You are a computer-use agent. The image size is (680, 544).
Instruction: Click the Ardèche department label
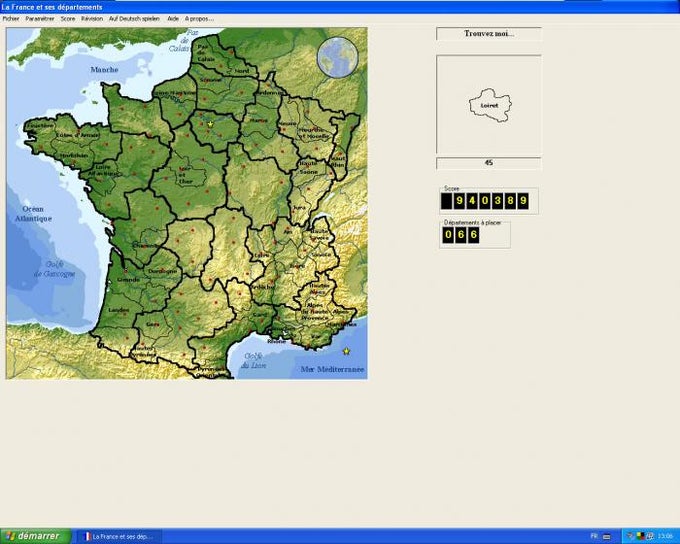[x=263, y=287]
